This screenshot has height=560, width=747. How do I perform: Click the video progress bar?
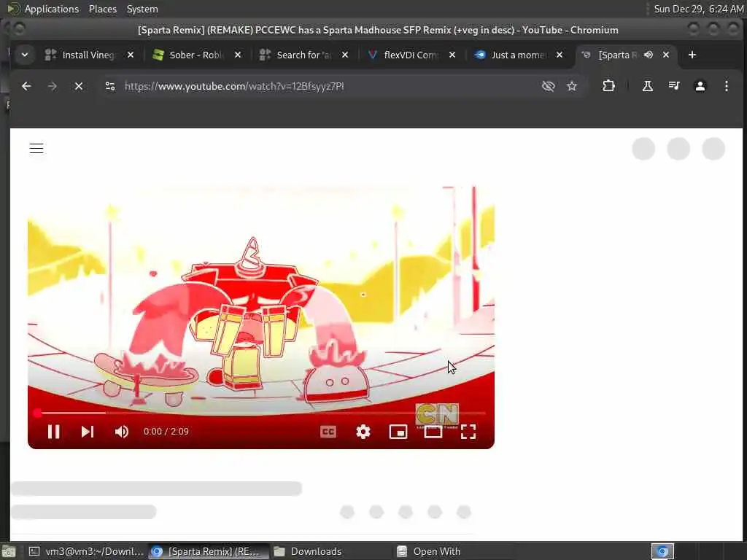(x=261, y=413)
